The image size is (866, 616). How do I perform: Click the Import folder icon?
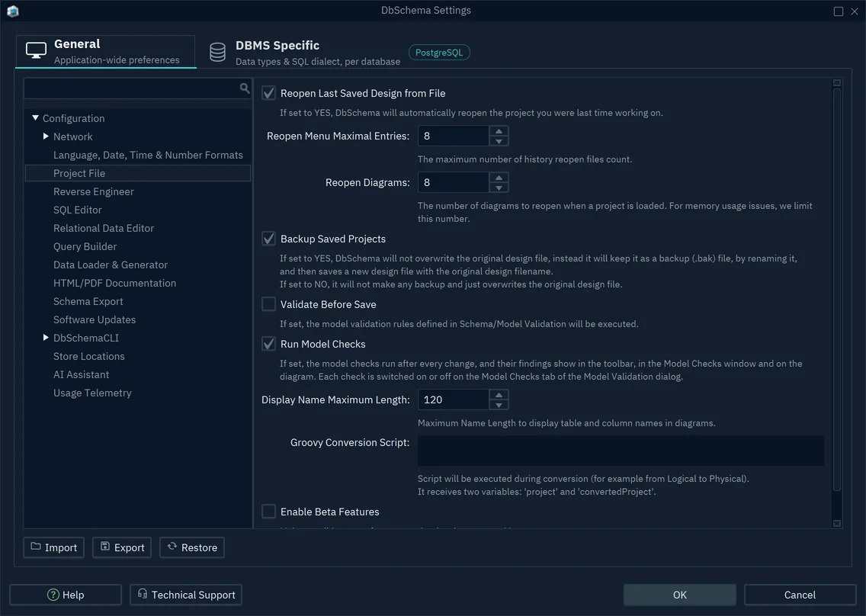pyautogui.click(x=36, y=547)
